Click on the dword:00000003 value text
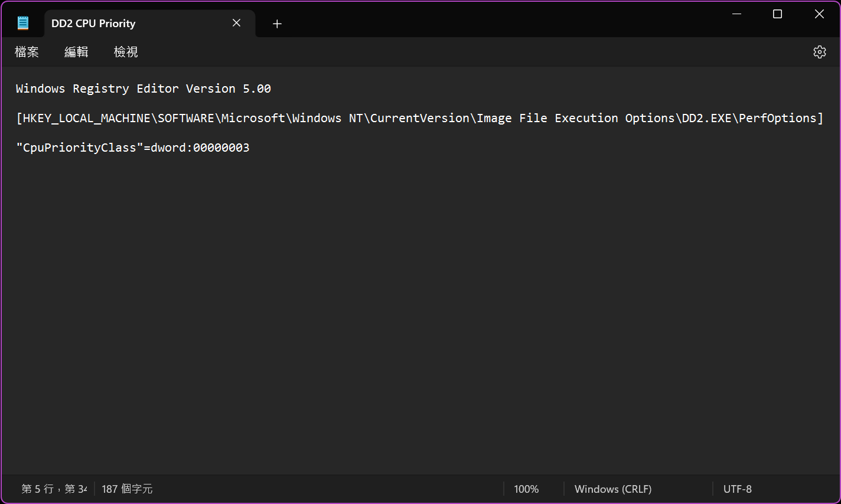Viewport: 841px width, 504px height. (200, 148)
